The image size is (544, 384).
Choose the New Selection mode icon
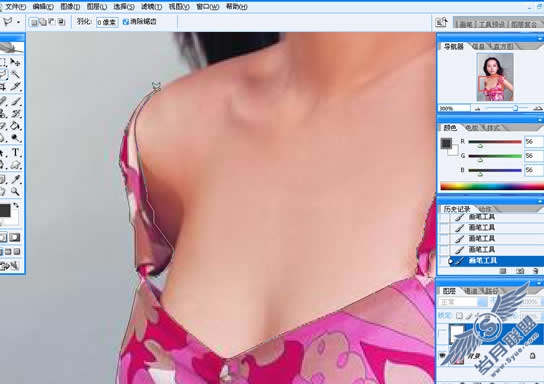34,23
